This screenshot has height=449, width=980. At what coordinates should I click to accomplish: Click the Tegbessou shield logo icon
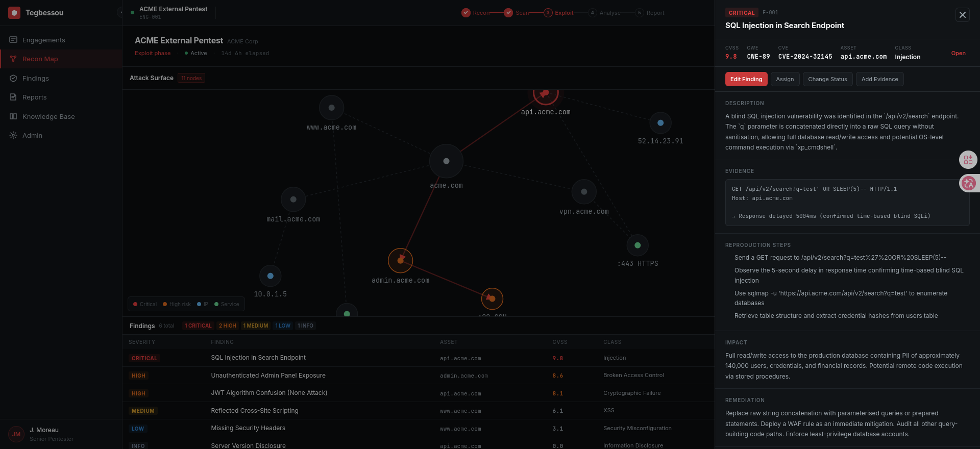[x=14, y=13]
